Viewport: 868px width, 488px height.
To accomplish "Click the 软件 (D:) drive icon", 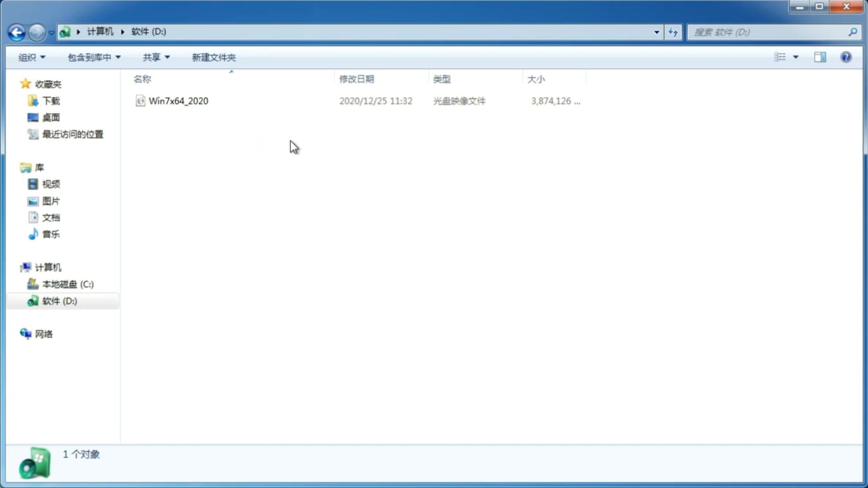I will [32, 300].
